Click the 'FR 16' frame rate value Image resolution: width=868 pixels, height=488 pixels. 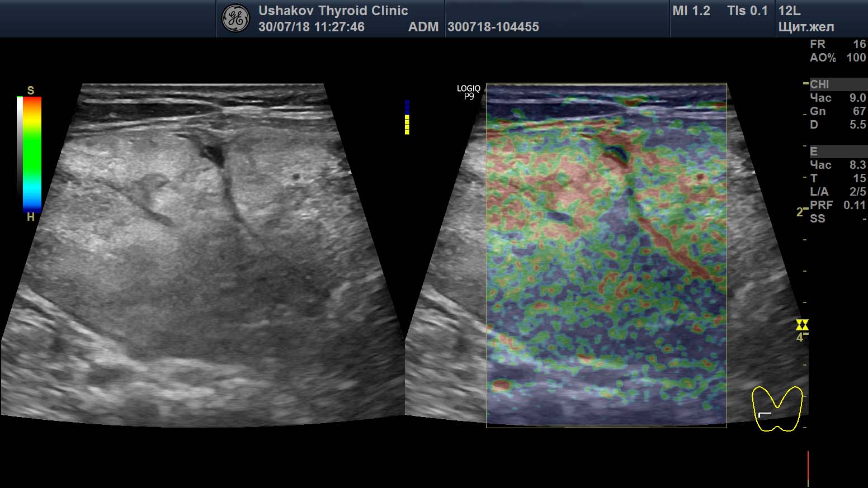(x=838, y=44)
